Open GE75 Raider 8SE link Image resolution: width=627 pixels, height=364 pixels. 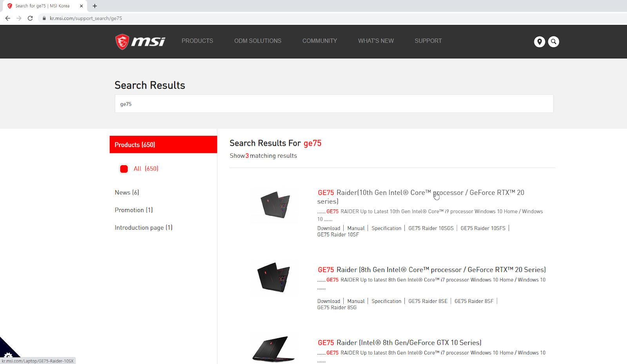[428, 301]
